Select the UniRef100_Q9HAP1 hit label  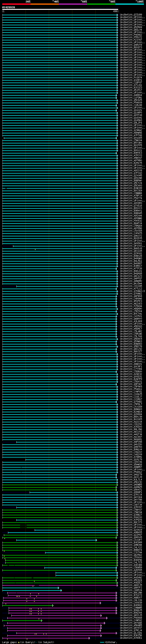(131, 492)
